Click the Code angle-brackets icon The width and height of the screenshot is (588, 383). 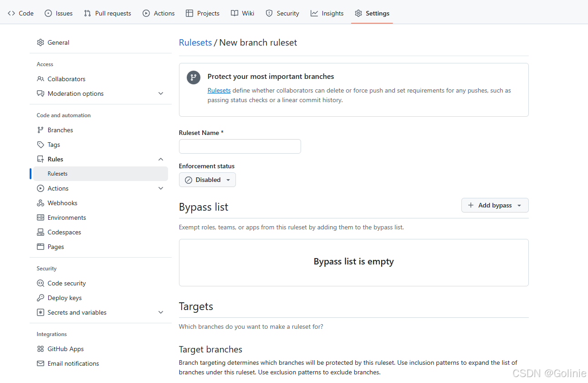pos(11,13)
